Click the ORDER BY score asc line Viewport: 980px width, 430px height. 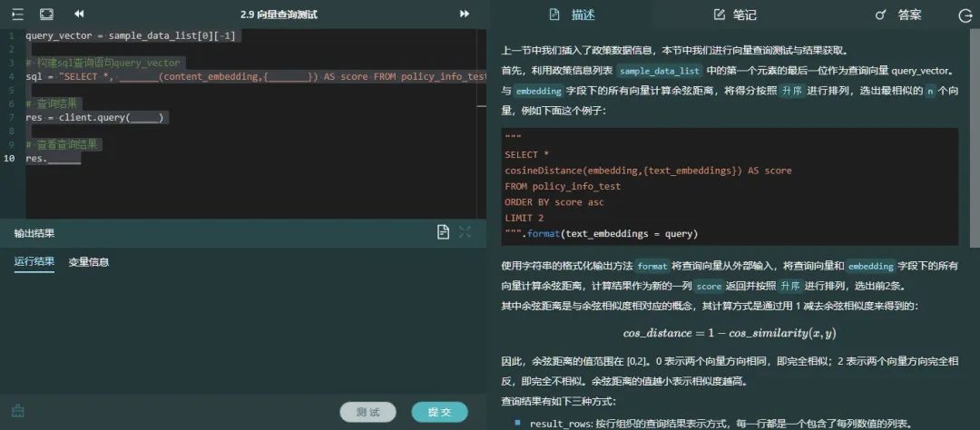coord(554,202)
